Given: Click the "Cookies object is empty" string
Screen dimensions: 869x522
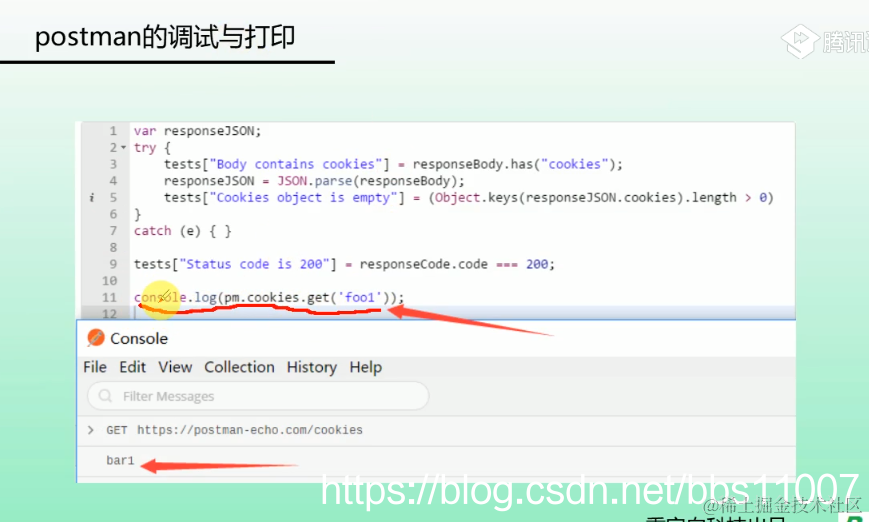Looking at the screenshot, I should click(303, 197).
